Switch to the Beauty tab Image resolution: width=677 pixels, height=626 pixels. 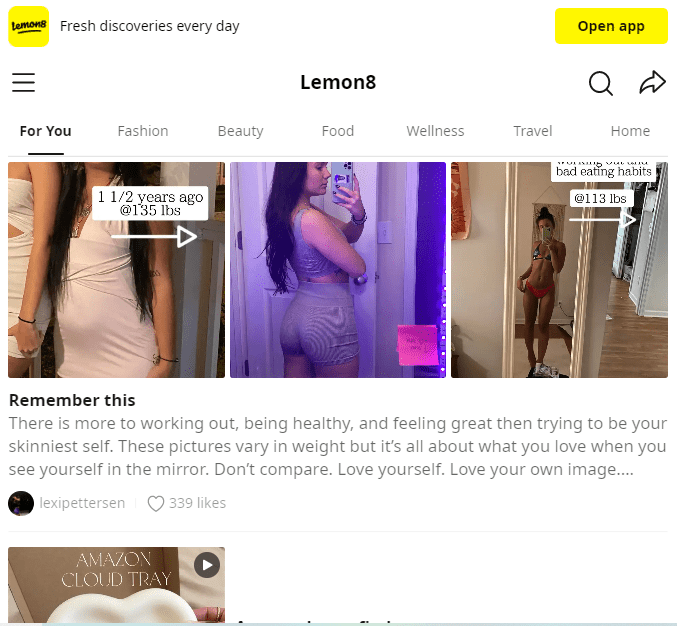coord(240,131)
